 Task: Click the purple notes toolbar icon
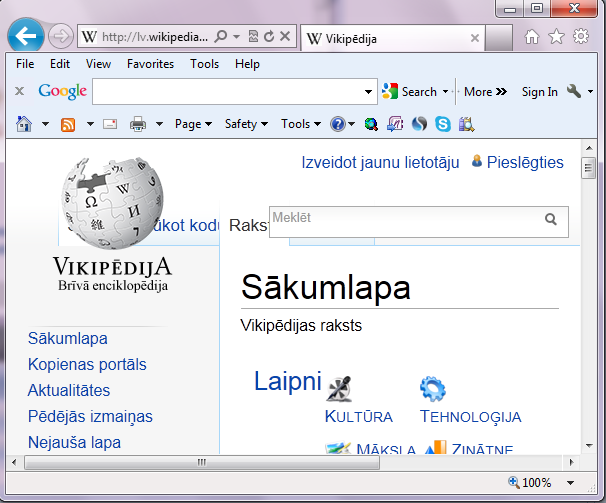(x=395, y=124)
